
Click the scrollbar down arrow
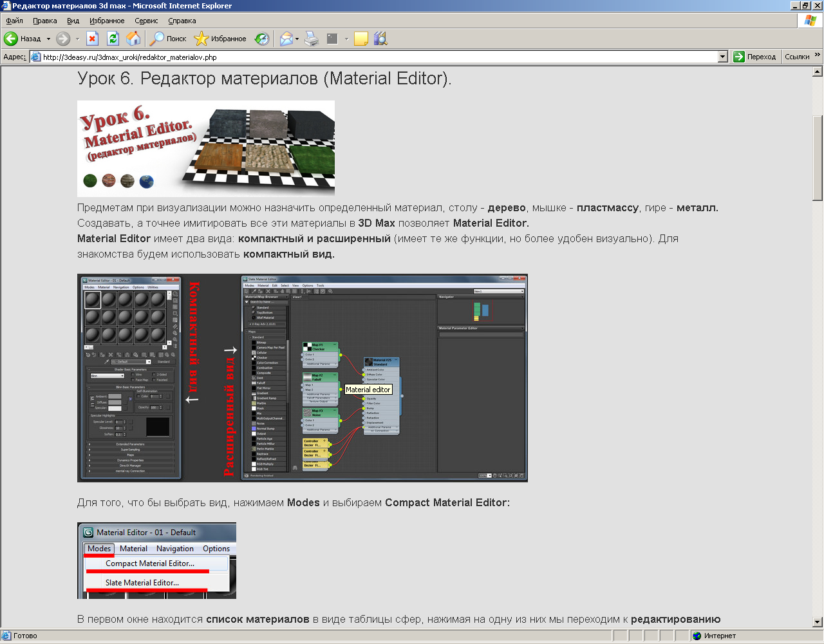(818, 622)
